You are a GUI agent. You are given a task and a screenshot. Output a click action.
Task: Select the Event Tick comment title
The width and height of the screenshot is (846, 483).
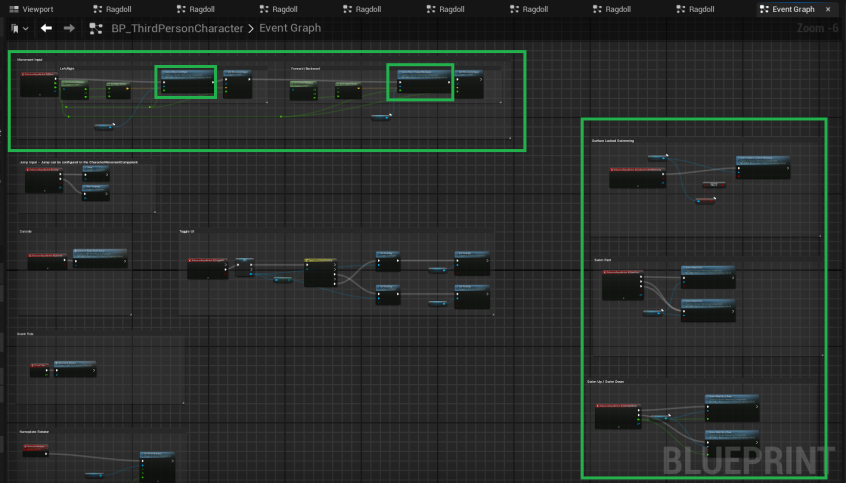click(x=25, y=334)
